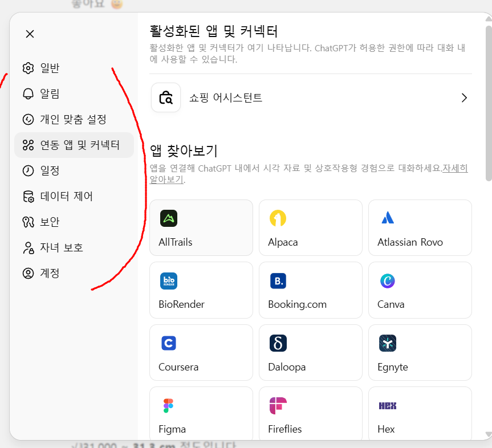This screenshot has height=448, width=492.
Task: Click the Fireflies logo
Action: pos(278,406)
